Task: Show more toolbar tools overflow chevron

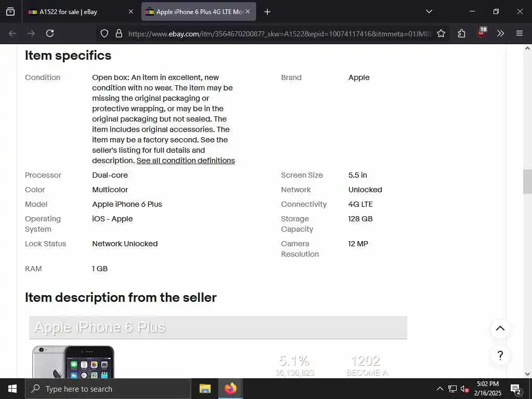Action: coord(500,33)
